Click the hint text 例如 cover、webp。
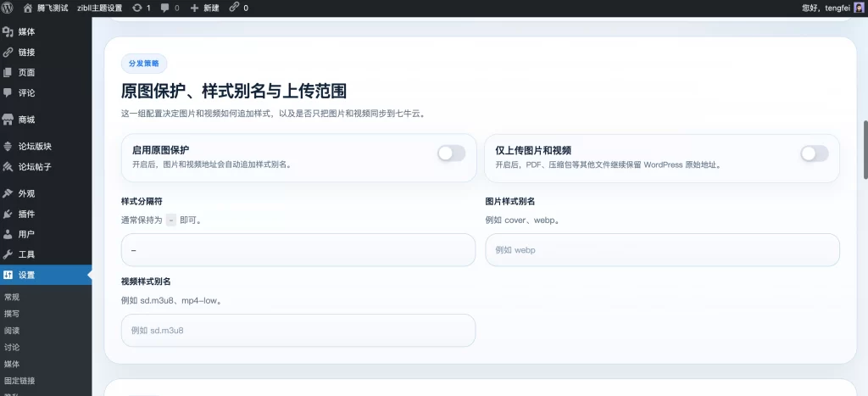Screen dimensions: 868x396 click(x=523, y=220)
